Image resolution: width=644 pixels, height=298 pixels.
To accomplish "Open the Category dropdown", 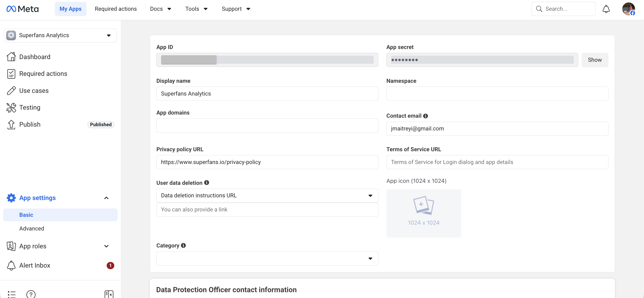I will tap(267, 258).
